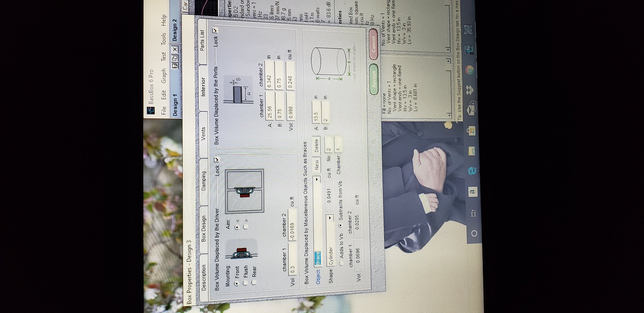Screen dimensions: 644x313
Task: Click the taskbar icon after the BassBox icon
Action: (x=469, y=30)
